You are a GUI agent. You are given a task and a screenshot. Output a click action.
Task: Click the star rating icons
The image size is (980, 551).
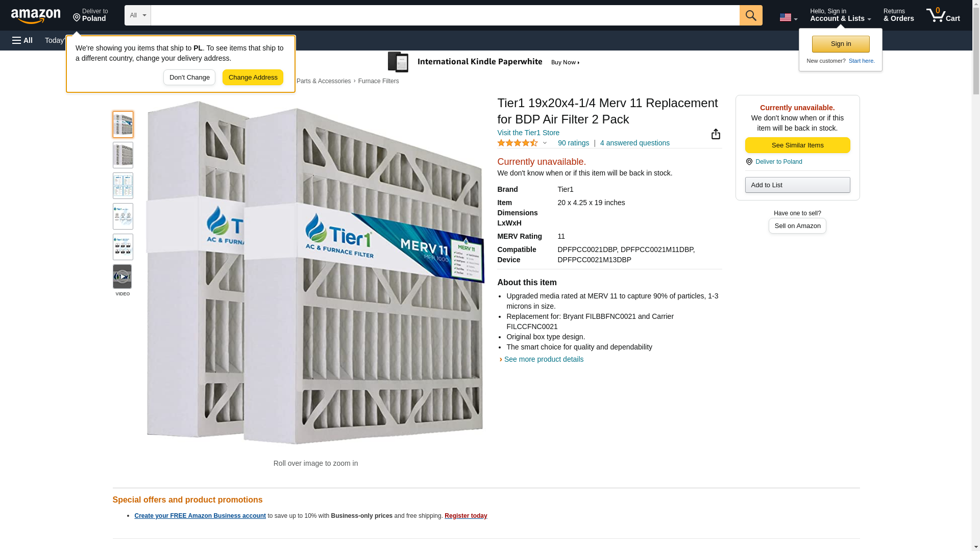click(518, 143)
